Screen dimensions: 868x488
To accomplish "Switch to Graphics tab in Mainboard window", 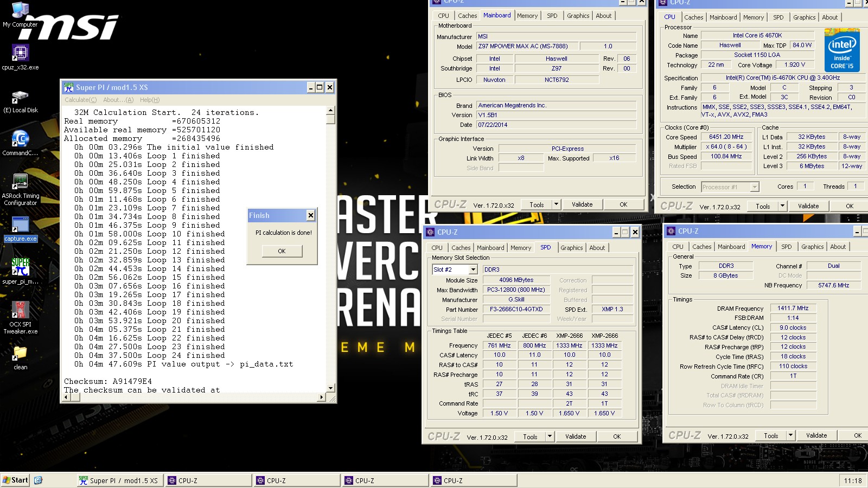I will [x=578, y=16].
